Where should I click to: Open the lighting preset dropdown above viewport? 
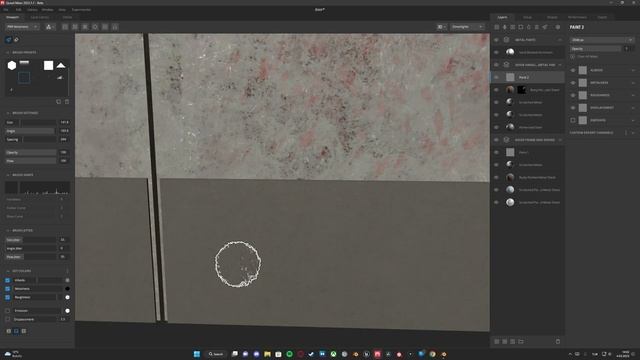pos(467,27)
